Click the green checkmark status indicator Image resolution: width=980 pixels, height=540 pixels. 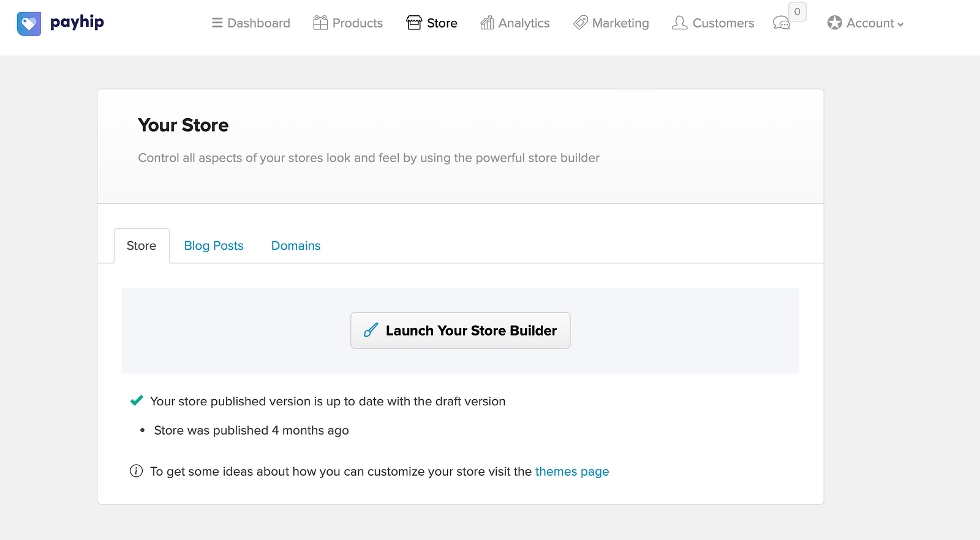click(x=137, y=401)
